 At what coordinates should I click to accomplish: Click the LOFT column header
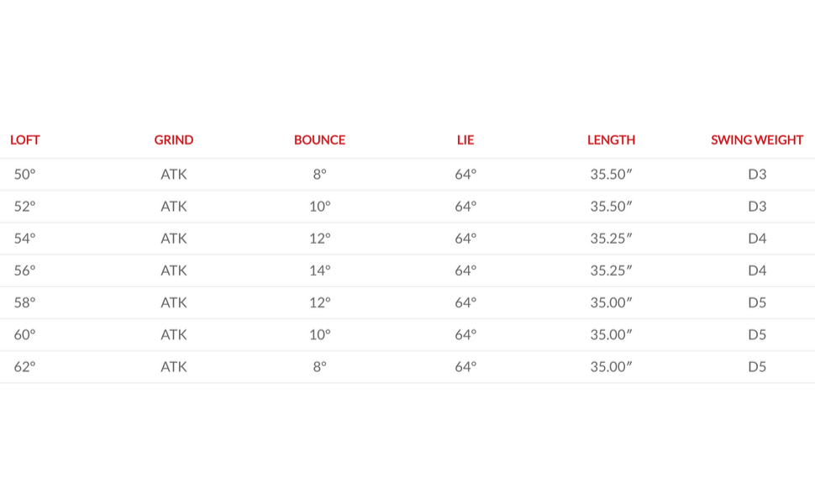[x=25, y=140]
